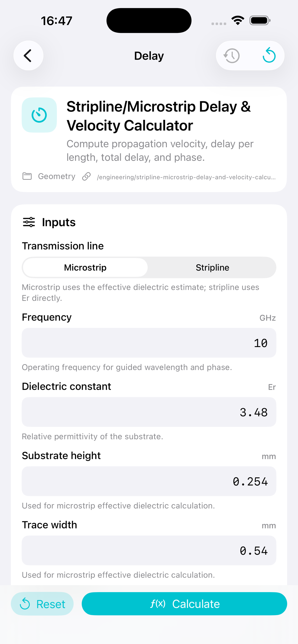Image resolution: width=298 pixels, height=644 pixels.
Task: Tap the battery status icon
Action: (260, 20)
